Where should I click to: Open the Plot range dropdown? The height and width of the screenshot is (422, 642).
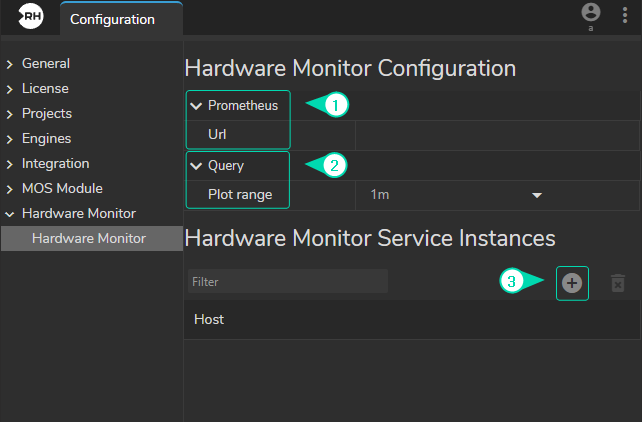tap(455, 195)
